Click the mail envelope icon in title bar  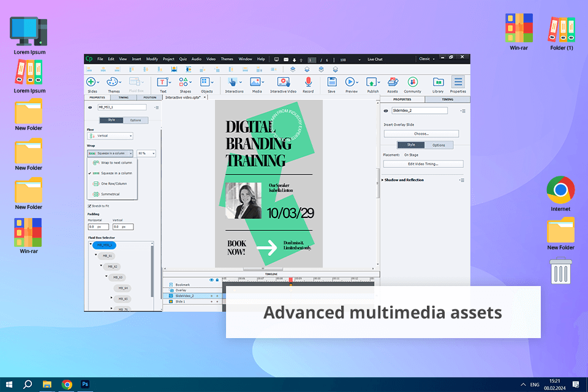pos(286,59)
